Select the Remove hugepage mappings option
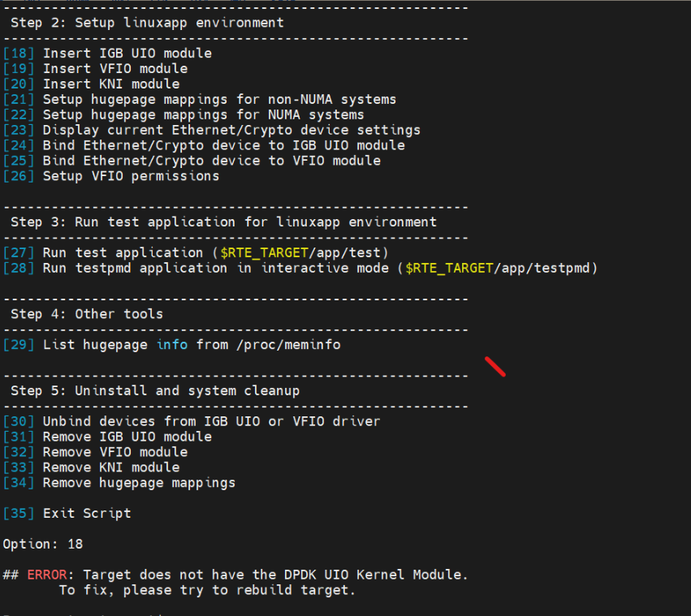Image resolution: width=691 pixels, height=616 pixels. [x=139, y=483]
